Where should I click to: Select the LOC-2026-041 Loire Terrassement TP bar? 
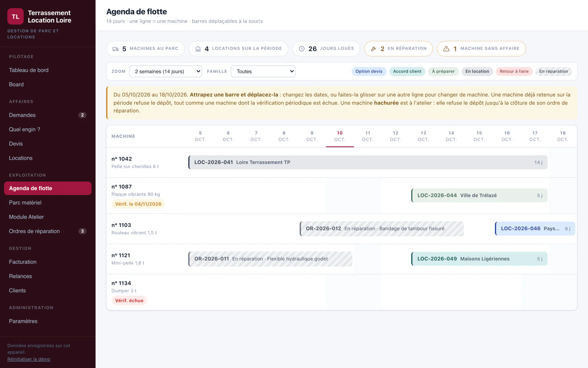368,162
